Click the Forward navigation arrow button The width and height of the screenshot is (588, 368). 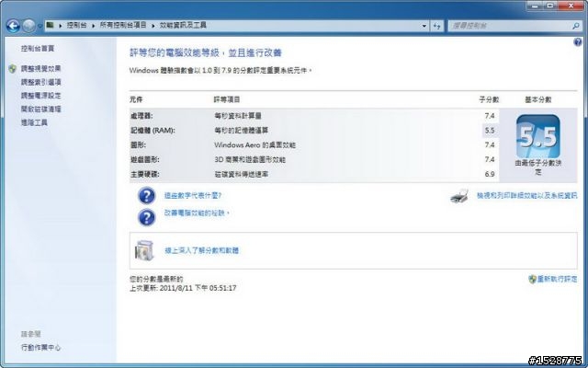coord(28,26)
